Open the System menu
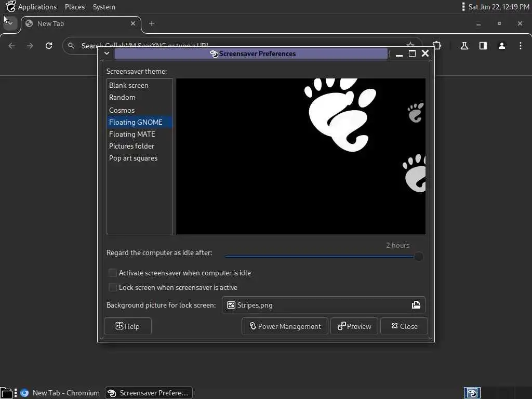Screen dimensions: 532x399 click(104, 7)
